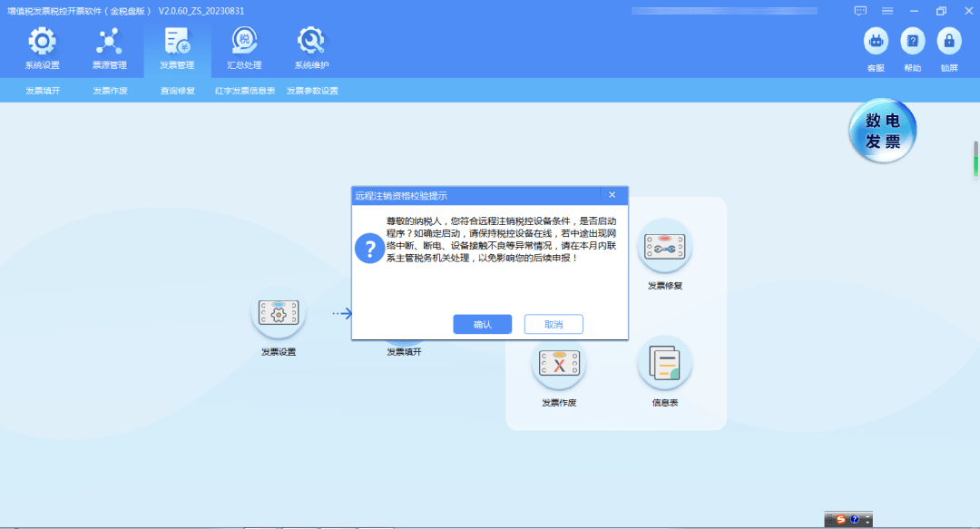Click the 发票设置 invoice setup icon
Image resolution: width=980 pixels, height=529 pixels.
point(279,313)
